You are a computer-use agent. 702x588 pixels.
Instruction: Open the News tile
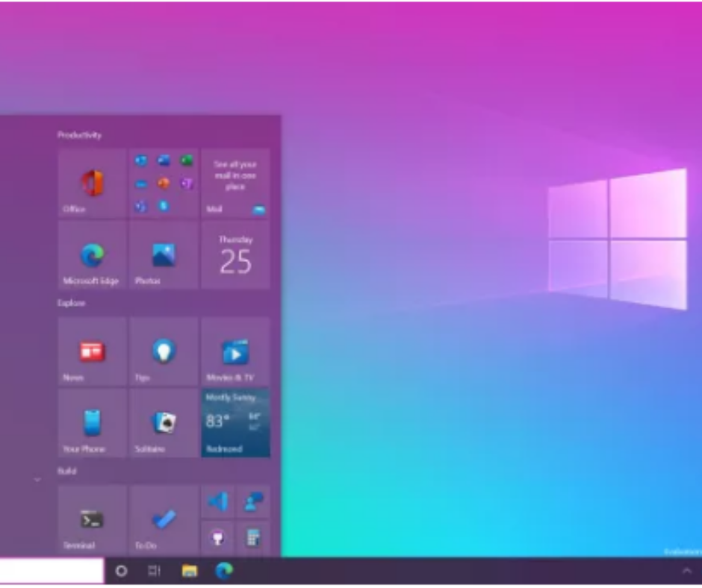point(92,351)
